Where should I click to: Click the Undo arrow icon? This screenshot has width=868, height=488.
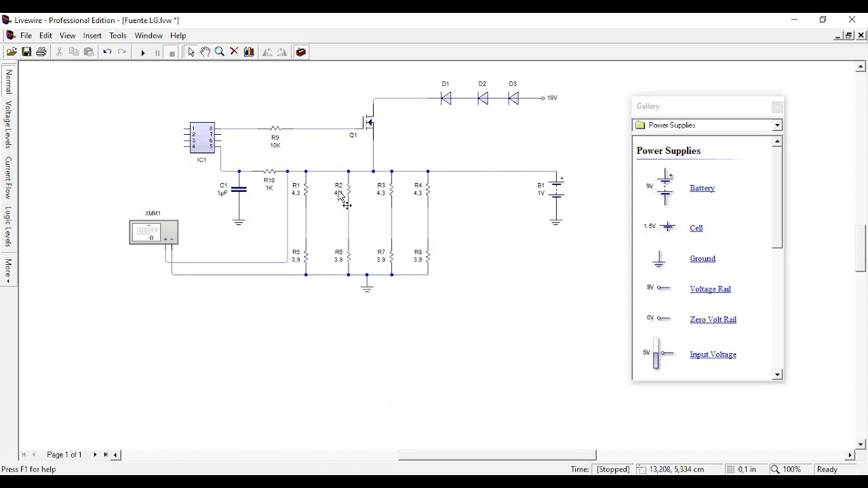pyautogui.click(x=107, y=52)
